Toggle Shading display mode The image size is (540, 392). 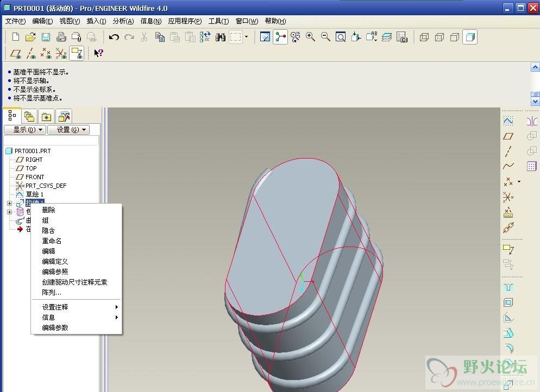click(x=470, y=37)
